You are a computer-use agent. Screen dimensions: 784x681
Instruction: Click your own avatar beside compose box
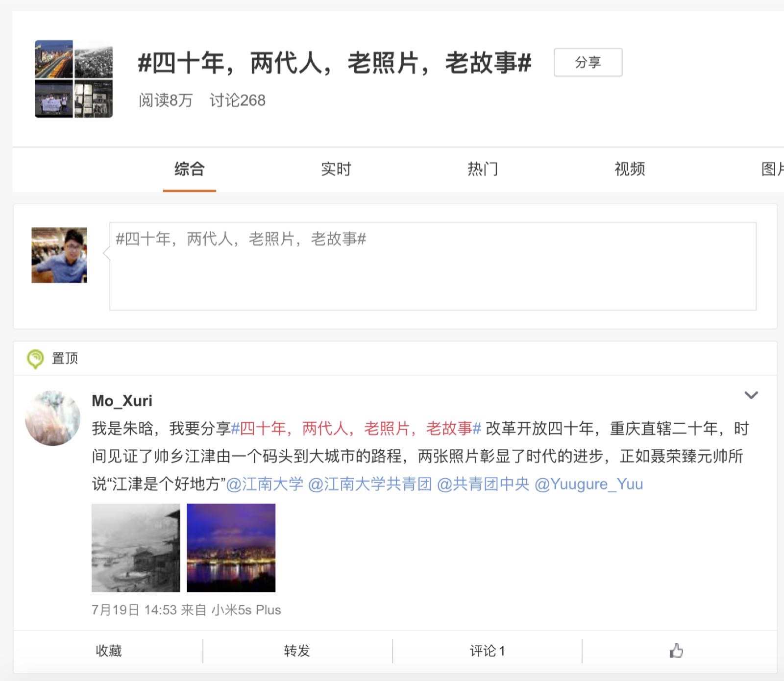pos(59,255)
